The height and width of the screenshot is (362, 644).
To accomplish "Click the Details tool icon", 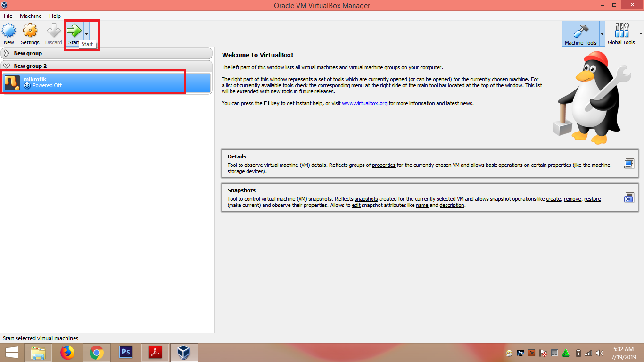I will tap(629, 164).
